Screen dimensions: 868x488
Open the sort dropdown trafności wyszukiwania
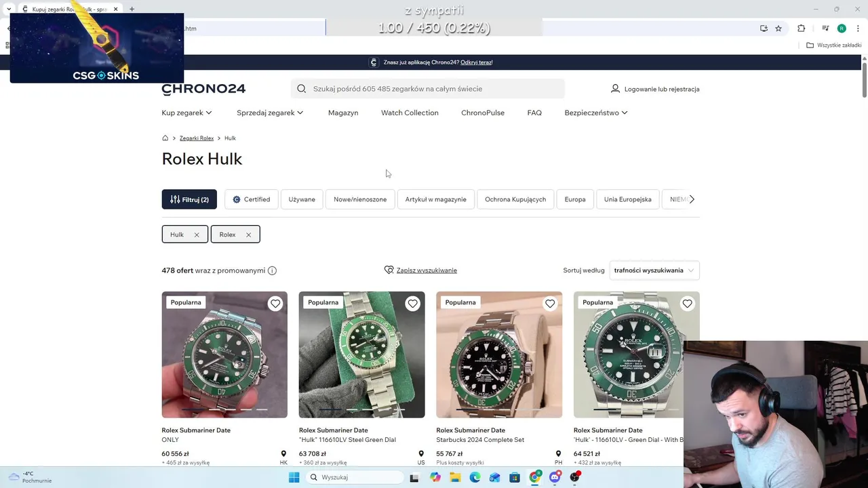[654, 270]
